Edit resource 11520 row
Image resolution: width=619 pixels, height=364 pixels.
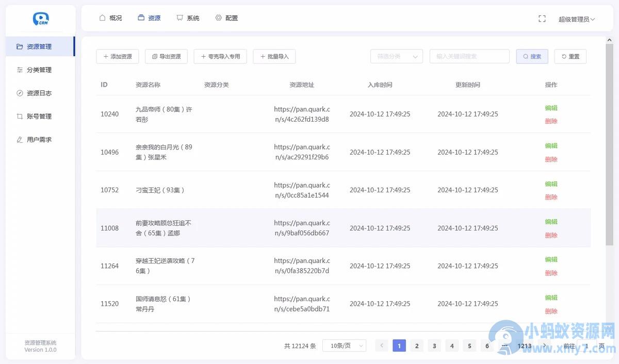(x=551, y=297)
